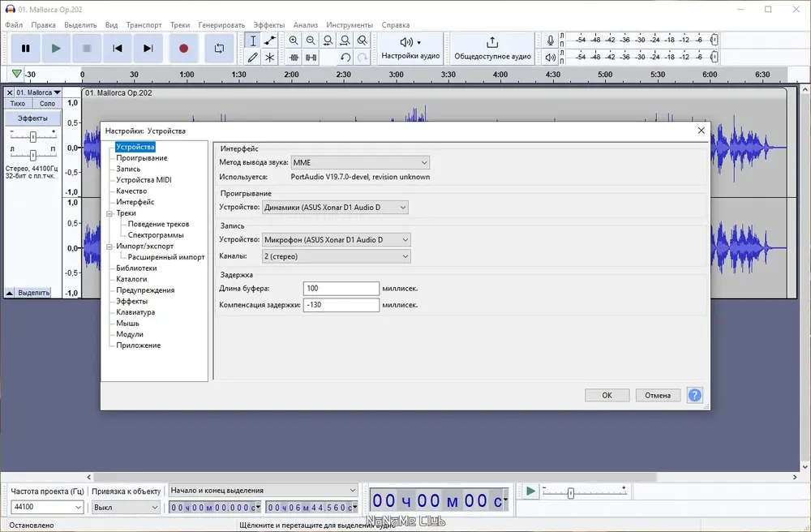
Task: Open the Метод вывода звука MME dropdown
Action: [x=360, y=162]
